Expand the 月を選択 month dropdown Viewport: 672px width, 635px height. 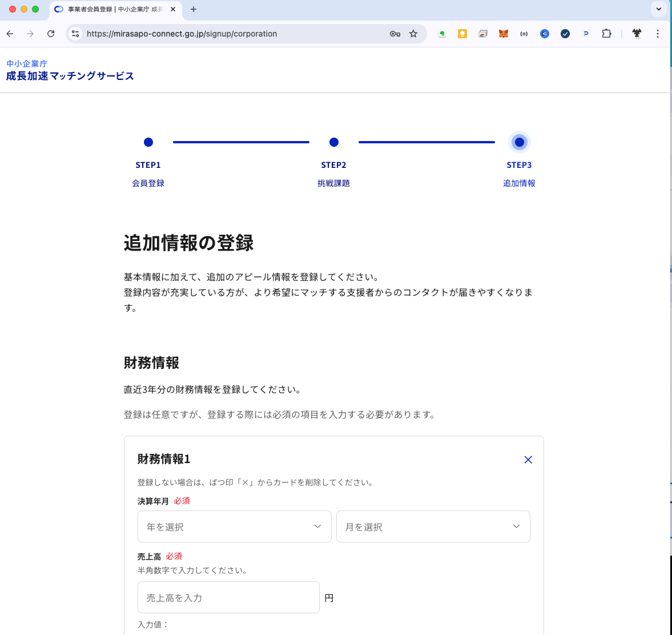[x=433, y=527]
